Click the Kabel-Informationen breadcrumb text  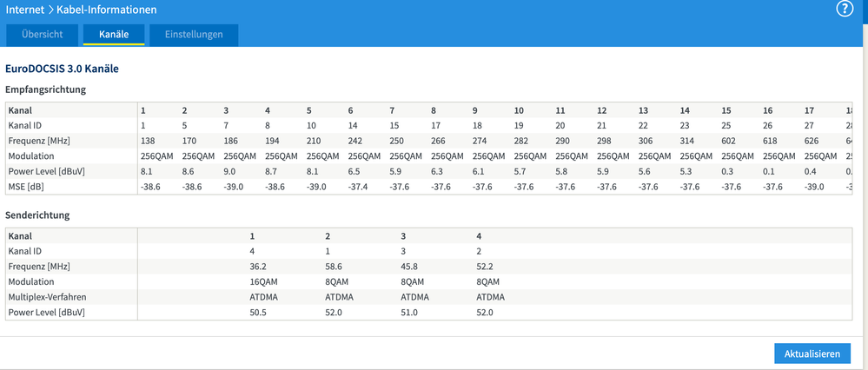pos(108,10)
